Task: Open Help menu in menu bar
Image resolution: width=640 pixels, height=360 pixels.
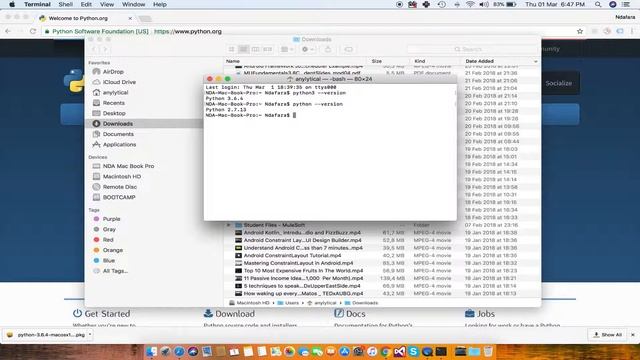Action: (160, 4)
